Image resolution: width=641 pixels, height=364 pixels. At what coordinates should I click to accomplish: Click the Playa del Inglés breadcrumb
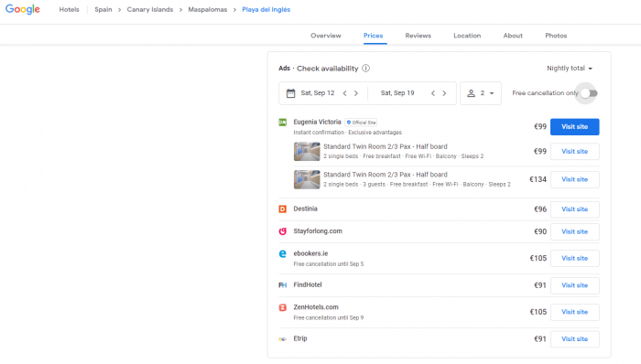tap(266, 9)
